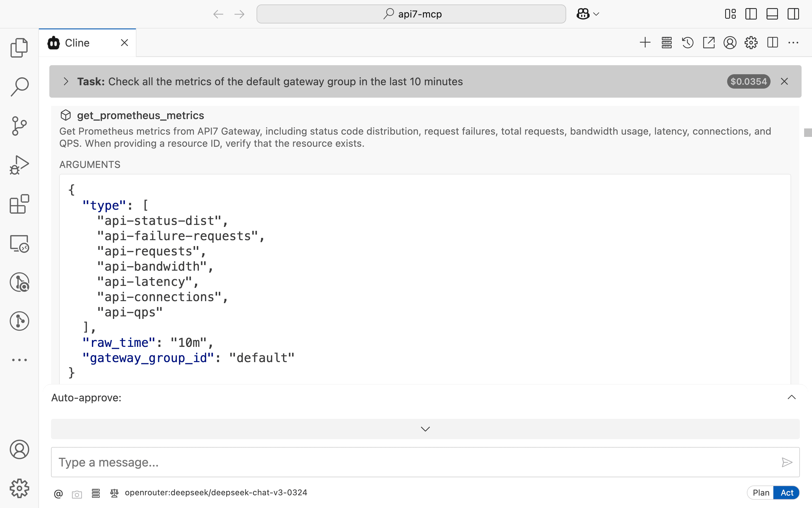Click the get_prometheus_metrics tool name
Viewport: 812px width, 508px height.
click(x=140, y=116)
